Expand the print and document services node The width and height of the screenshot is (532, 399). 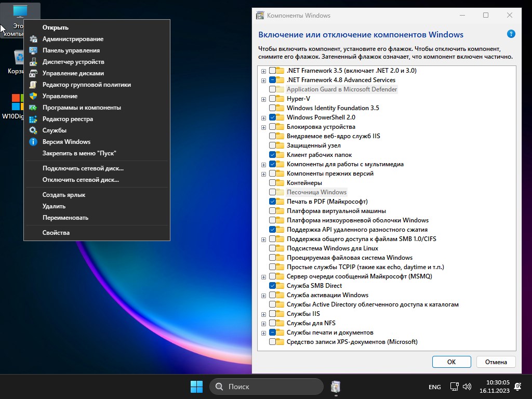(264, 332)
